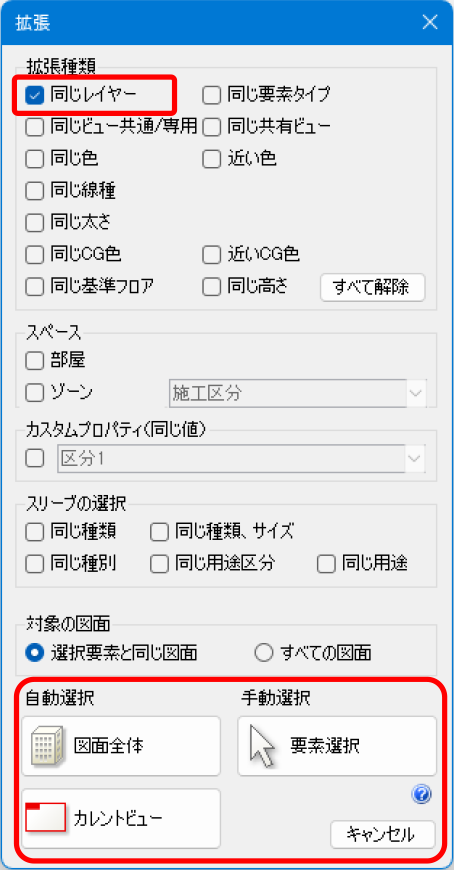454x870 pixels.
Task: Select the すべての図面 radio button
Action: coord(264,653)
